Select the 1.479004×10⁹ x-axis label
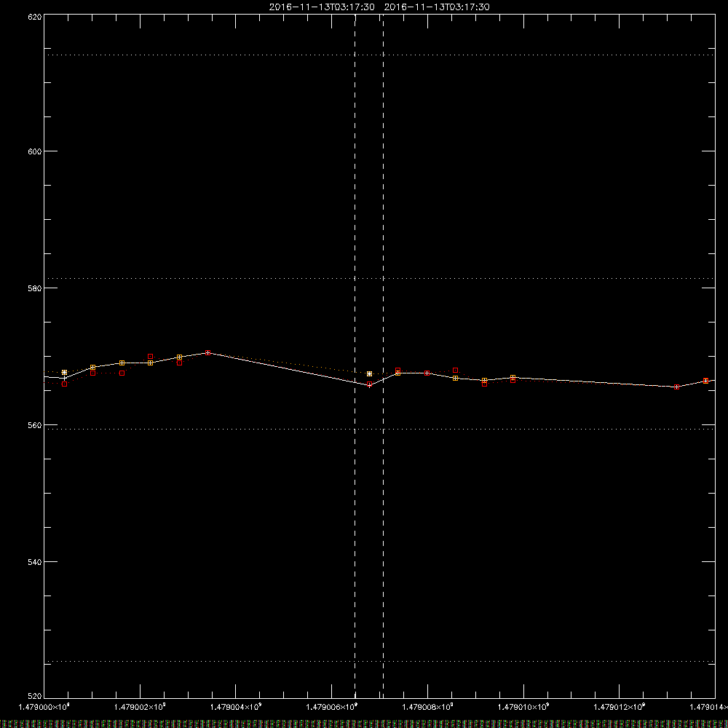The width and height of the screenshot is (728, 728). pyautogui.click(x=236, y=707)
